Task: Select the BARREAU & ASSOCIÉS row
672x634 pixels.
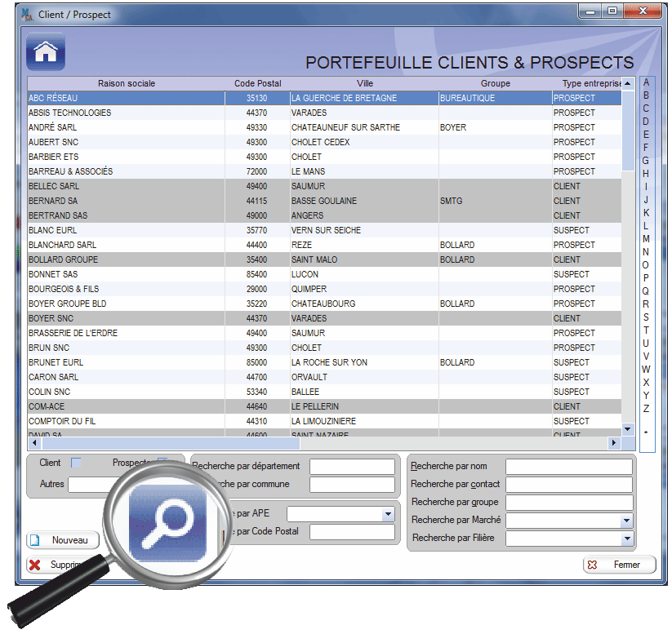Action: click(x=324, y=171)
